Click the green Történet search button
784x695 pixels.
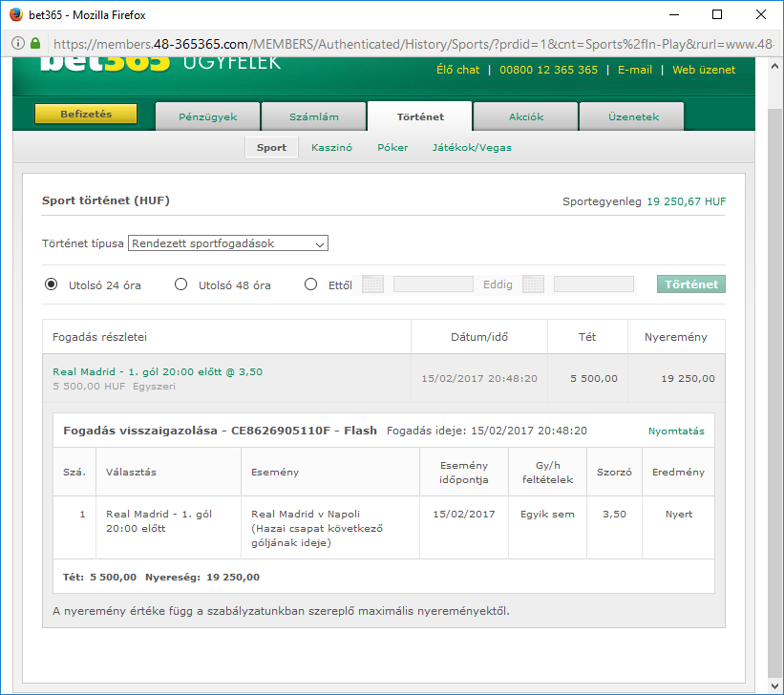pos(691,284)
